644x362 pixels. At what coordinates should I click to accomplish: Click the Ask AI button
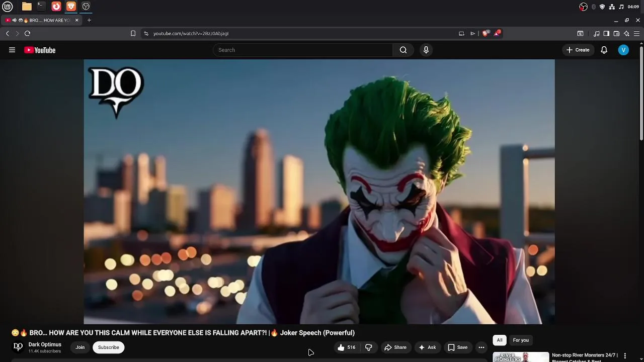427,347
